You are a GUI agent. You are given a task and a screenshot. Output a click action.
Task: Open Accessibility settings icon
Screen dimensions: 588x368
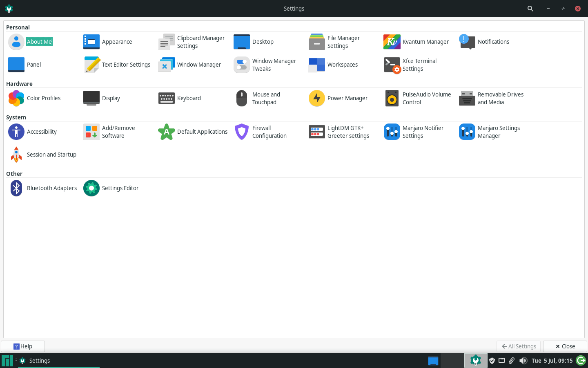tap(16, 132)
